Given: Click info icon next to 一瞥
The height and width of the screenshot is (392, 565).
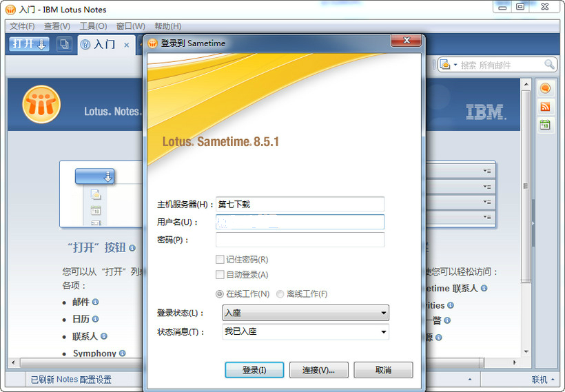Looking at the screenshot, I should coord(447,320).
